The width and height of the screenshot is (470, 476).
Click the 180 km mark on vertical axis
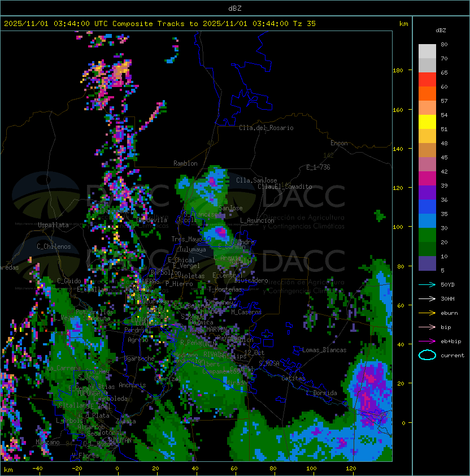tap(398, 71)
